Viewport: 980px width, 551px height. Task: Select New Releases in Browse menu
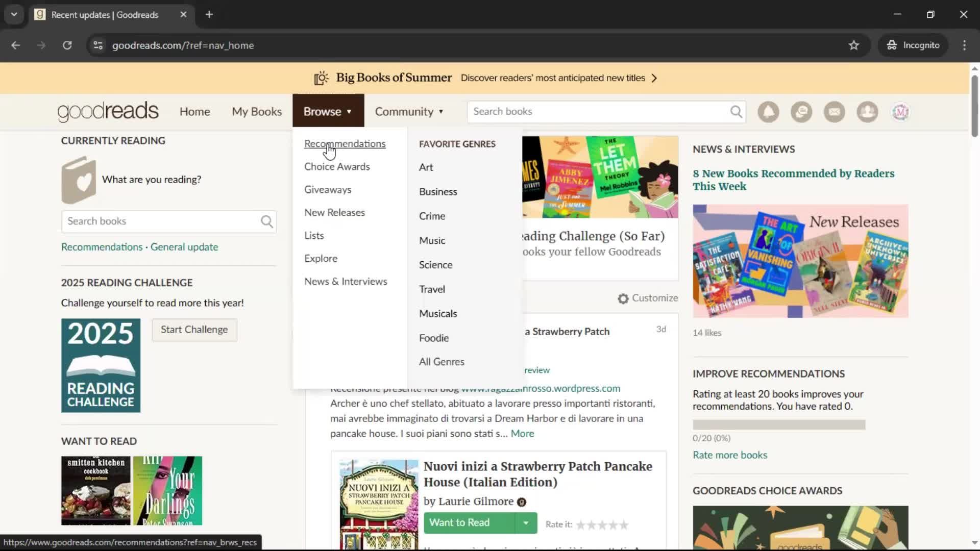pos(334,213)
